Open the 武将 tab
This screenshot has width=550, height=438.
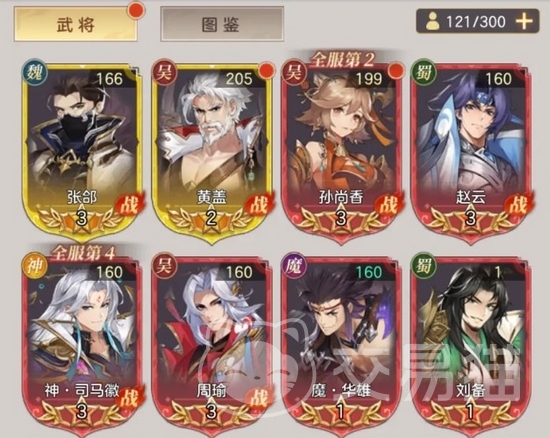pos(75,25)
